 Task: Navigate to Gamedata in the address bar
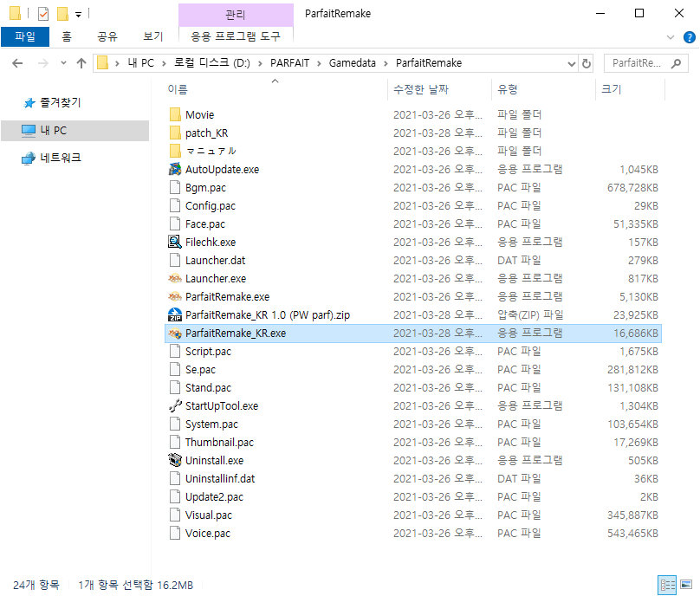coord(353,63)
